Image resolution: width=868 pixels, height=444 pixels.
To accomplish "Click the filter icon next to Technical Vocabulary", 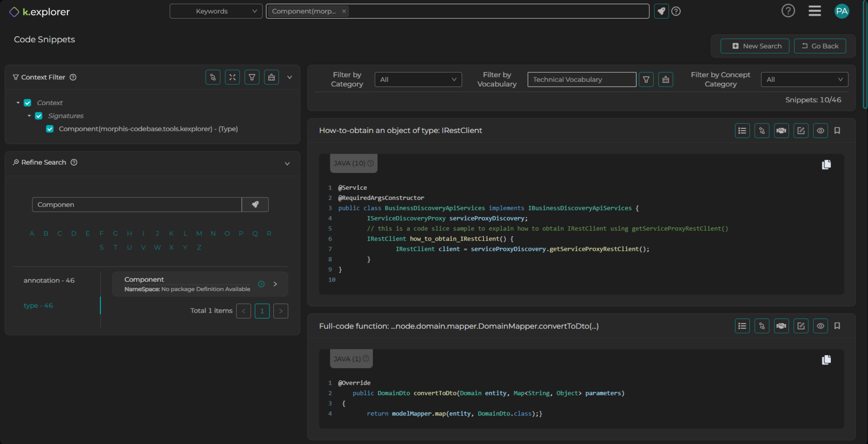I will (646, 79).
